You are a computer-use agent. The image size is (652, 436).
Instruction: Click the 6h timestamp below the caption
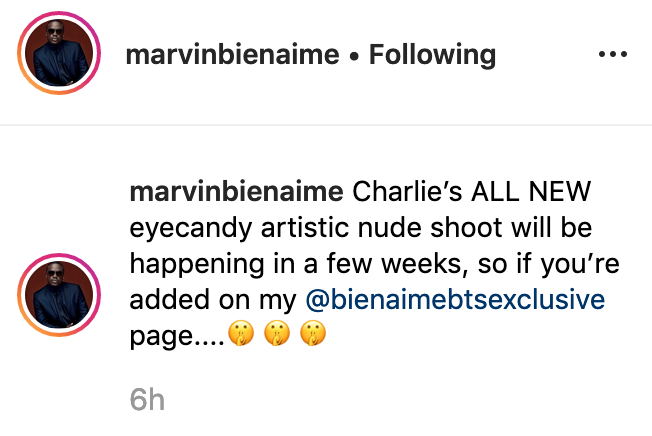146,400
